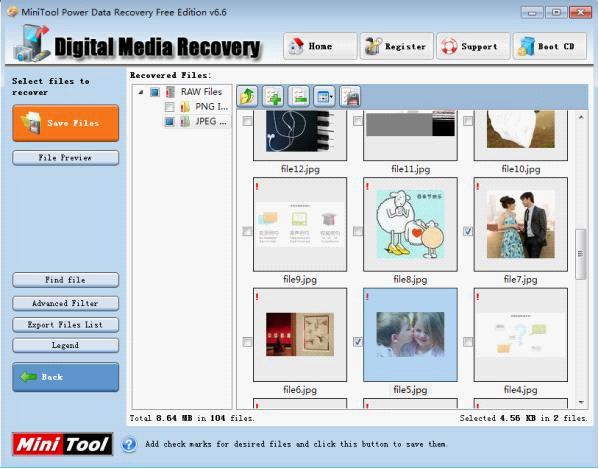The width and height of the screenshot is (599, 469).
Task: Click the Home button
Action: click(x=320, y=46)
